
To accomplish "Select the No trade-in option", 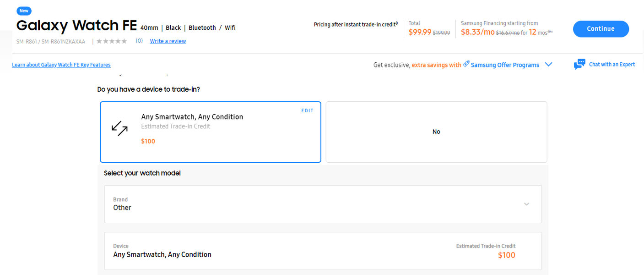I will click(x=436, y=132).
